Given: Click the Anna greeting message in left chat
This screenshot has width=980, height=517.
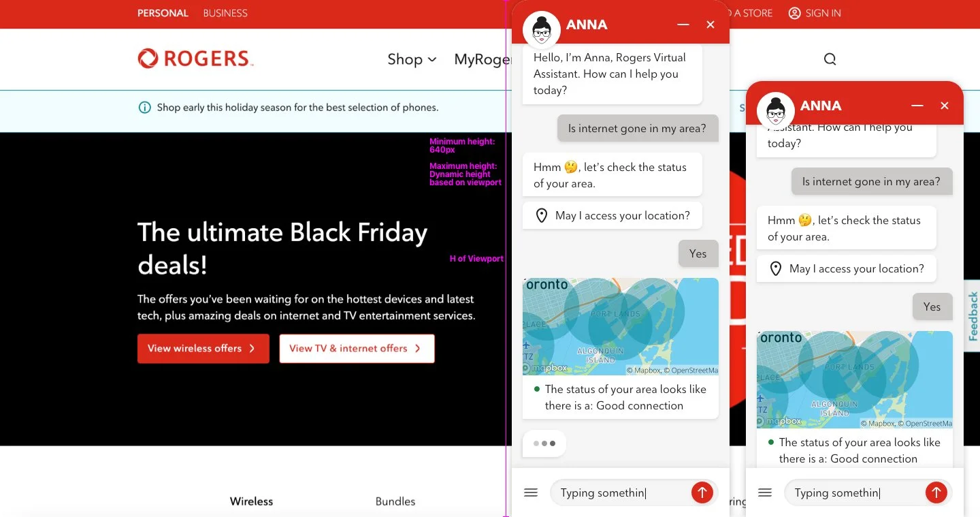Looking at the screenshot, I should click(612, 74).
